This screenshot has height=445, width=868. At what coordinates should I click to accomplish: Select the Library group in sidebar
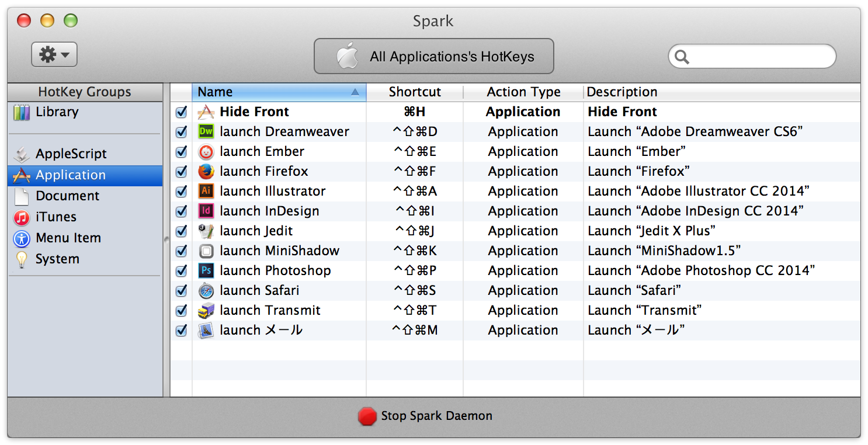[x=85, y=112]
